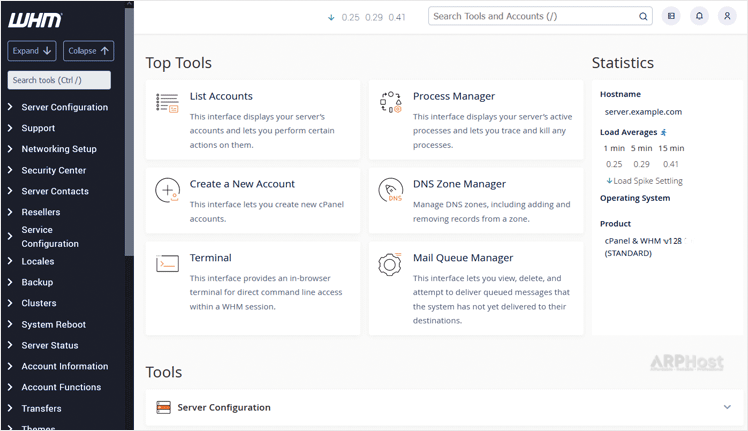Click the WHM logo
This screenshot has width=748, height=431.
point(34,20)
